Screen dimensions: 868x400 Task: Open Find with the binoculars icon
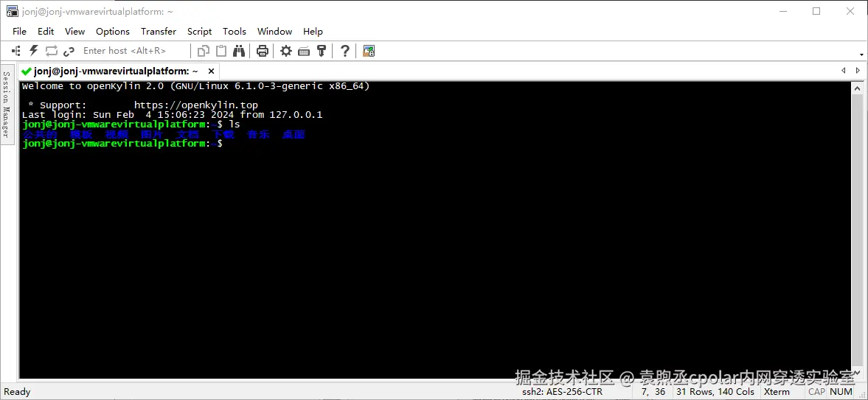point(239,51)
